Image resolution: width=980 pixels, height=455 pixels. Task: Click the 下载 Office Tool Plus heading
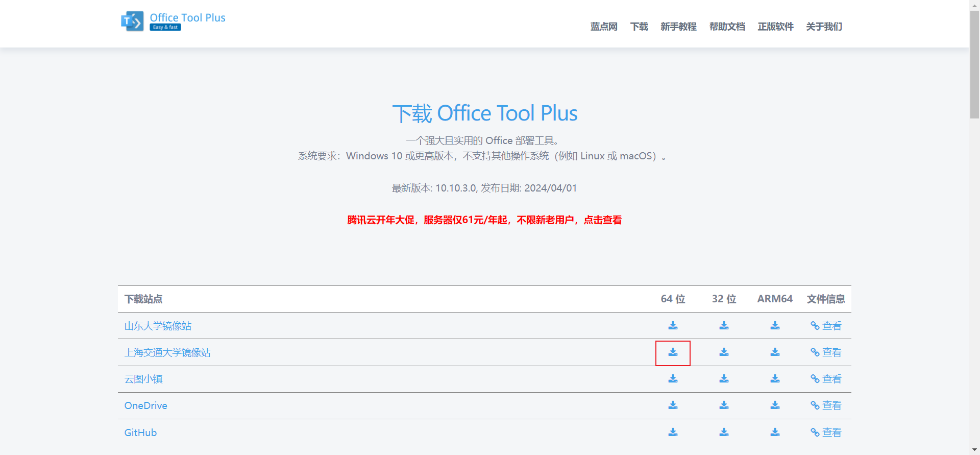click(x=485, y=113)
